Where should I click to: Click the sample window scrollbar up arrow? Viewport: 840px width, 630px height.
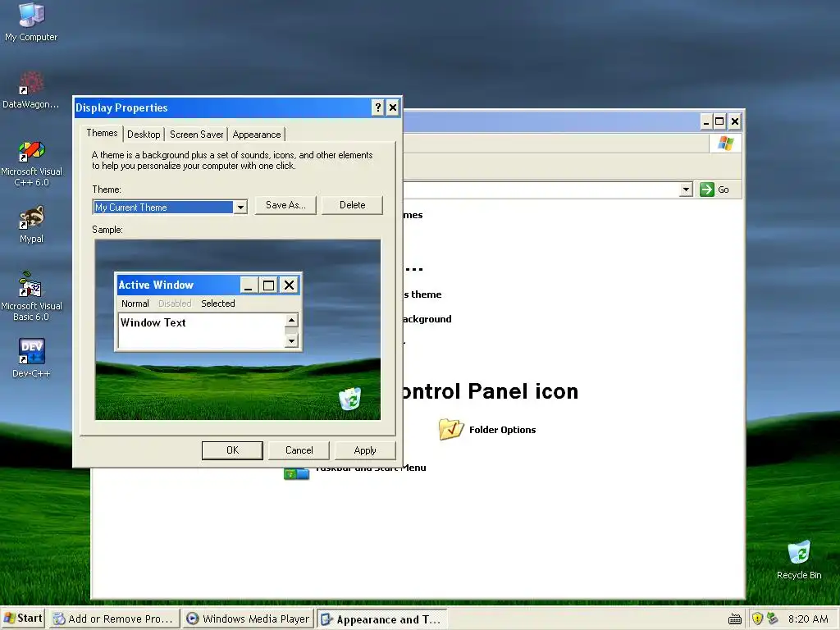click(291, 321)
